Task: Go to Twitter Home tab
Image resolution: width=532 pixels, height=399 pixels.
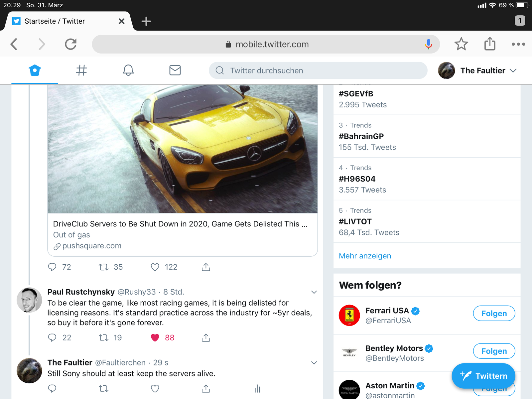Action: click(35, 70)
